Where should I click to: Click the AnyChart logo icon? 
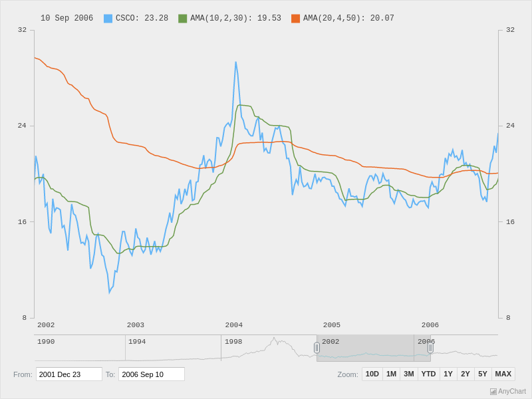[493, 392]
